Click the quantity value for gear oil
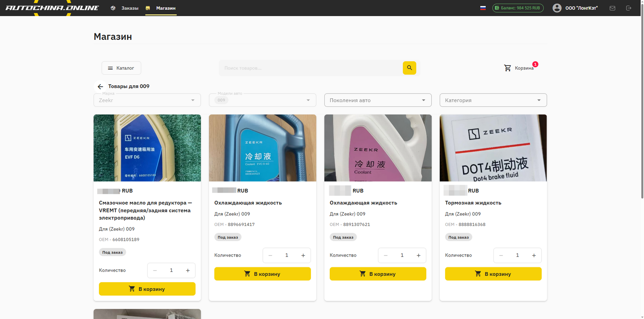This screenshot has height=319, width=644. tap(171, 270)
